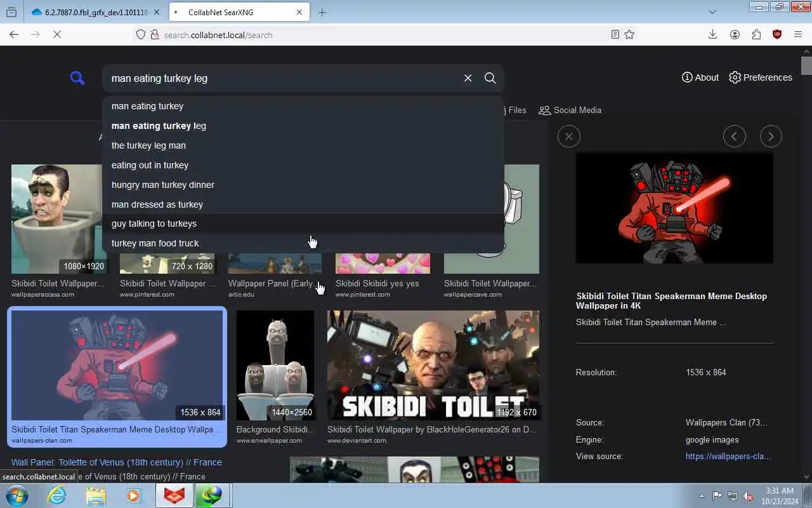Open Windows Explorer folder on taskbar

tap(96, 495)
